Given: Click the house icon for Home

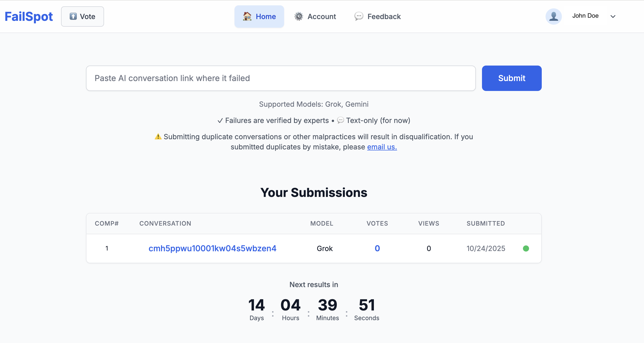Looking at the screenshot, I should tap(247, 16).
